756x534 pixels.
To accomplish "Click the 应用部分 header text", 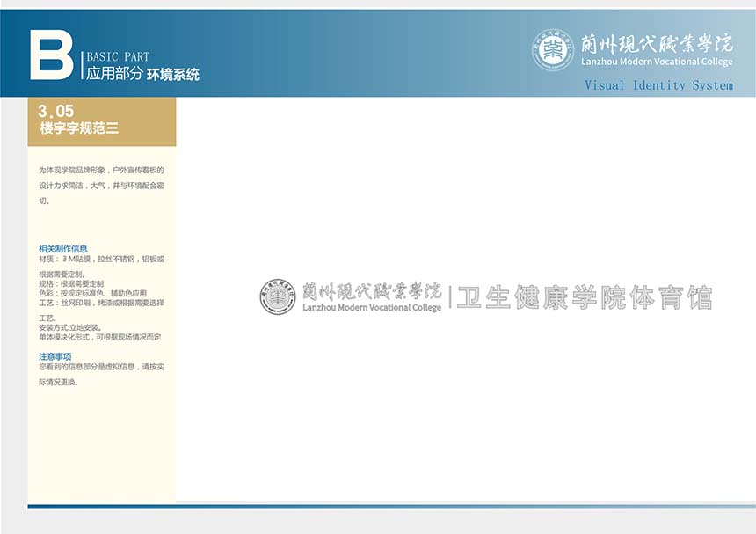I will (x=114, y=75).
